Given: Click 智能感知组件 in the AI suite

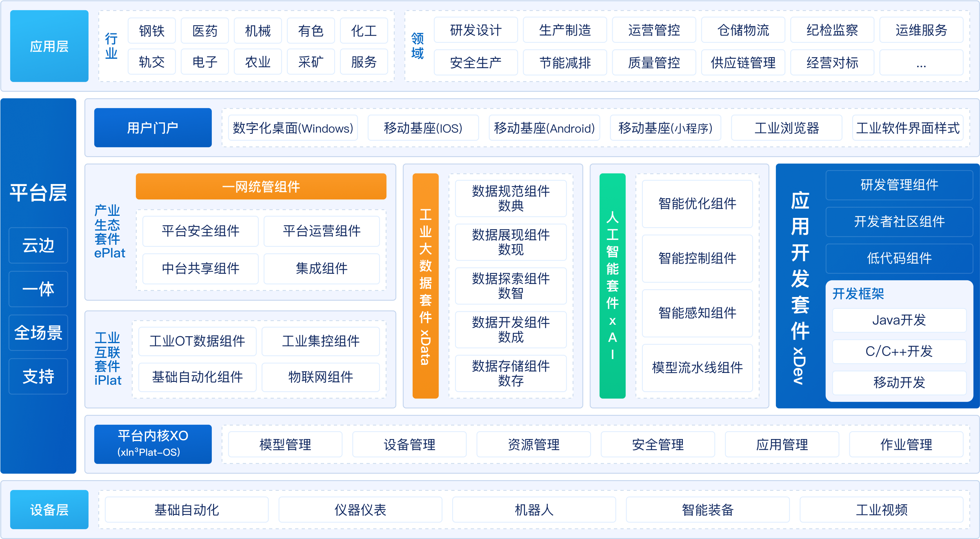Looking at the screenshot, I should [x=697, y=313].
